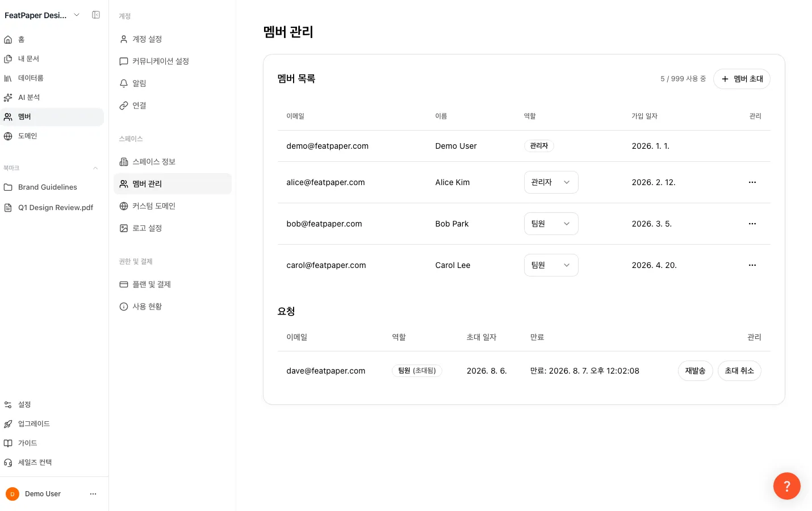Click the Demo User name cell in table
This screenshot has width=812, height=511.
point(456,146)
